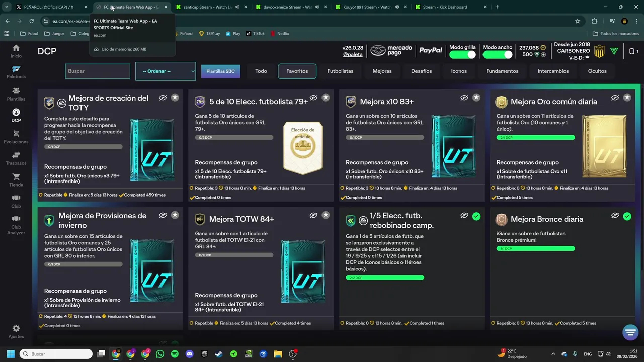Viewport: 644px width, 362px height.
Task: Click the plus icon next to 500 points
Action: (x=543, y=54)
